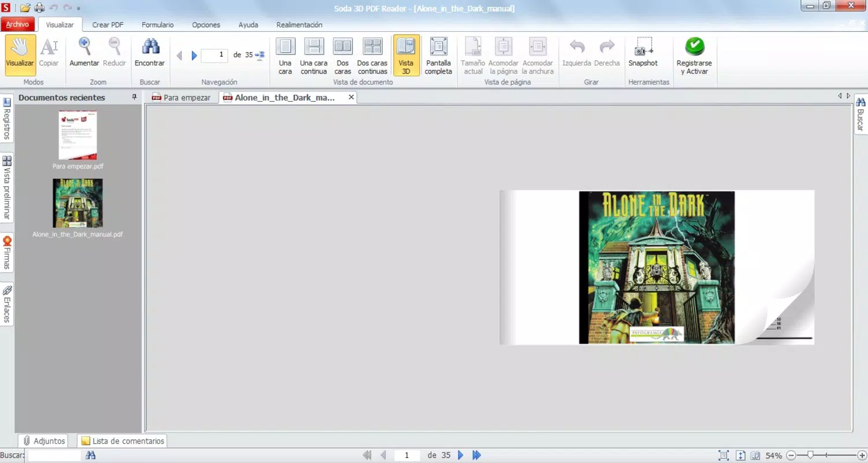Open the Enlaces side panel tab
868x463 pixels.
[x=7, y=304]
